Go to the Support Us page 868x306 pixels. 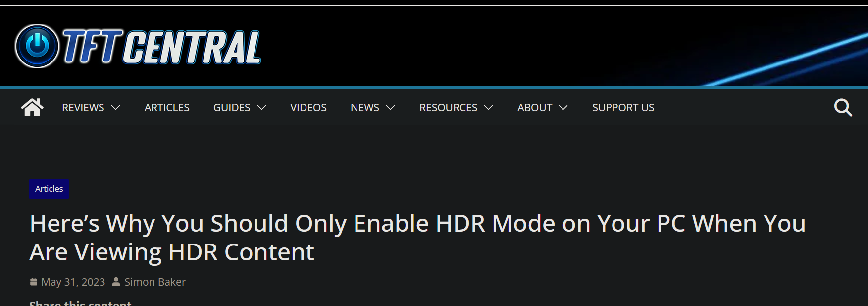[623, 108]
